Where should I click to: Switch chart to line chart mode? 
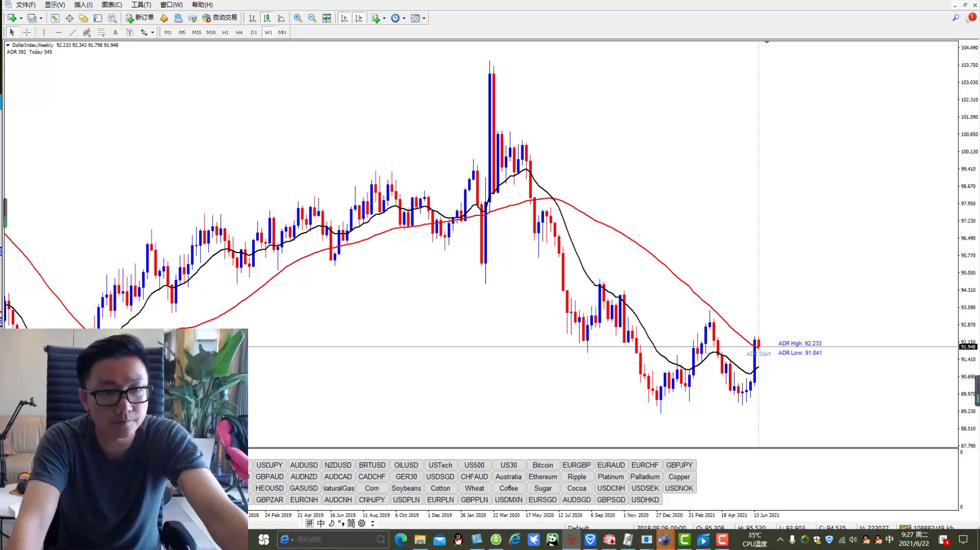(x=281, y=18)
